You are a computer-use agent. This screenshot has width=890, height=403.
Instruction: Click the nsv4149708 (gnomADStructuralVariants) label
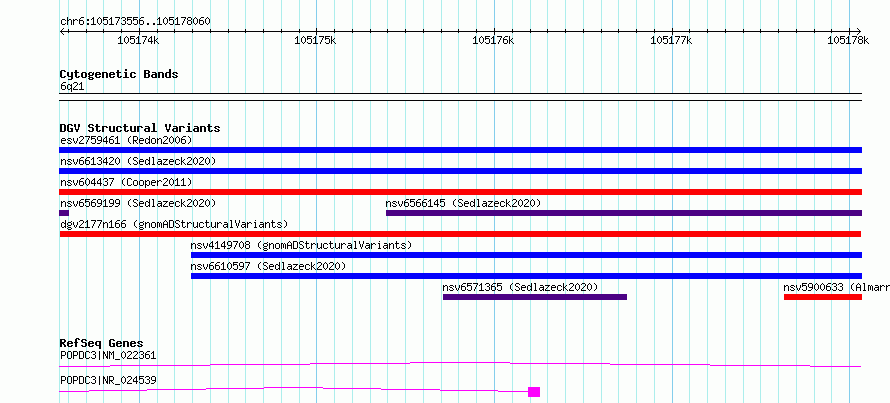click(x=301, y=245)
